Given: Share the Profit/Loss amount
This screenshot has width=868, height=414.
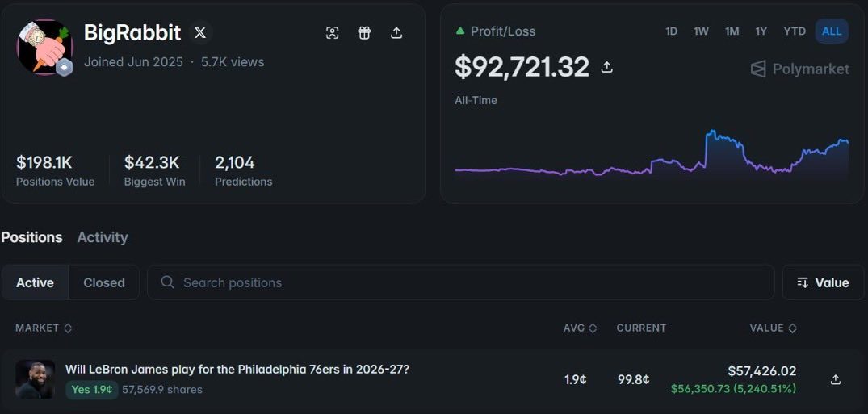Looking at the screenshot, I should (x=607, y=68).
